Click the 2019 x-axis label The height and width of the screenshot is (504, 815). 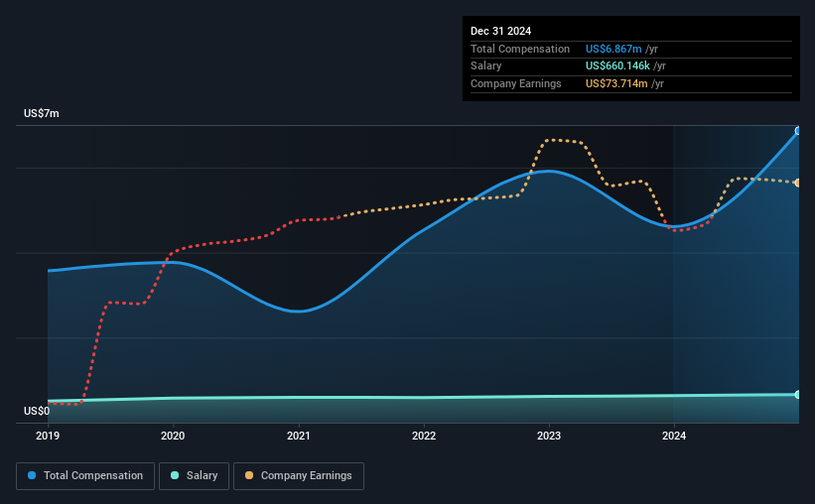click(48, 436)
